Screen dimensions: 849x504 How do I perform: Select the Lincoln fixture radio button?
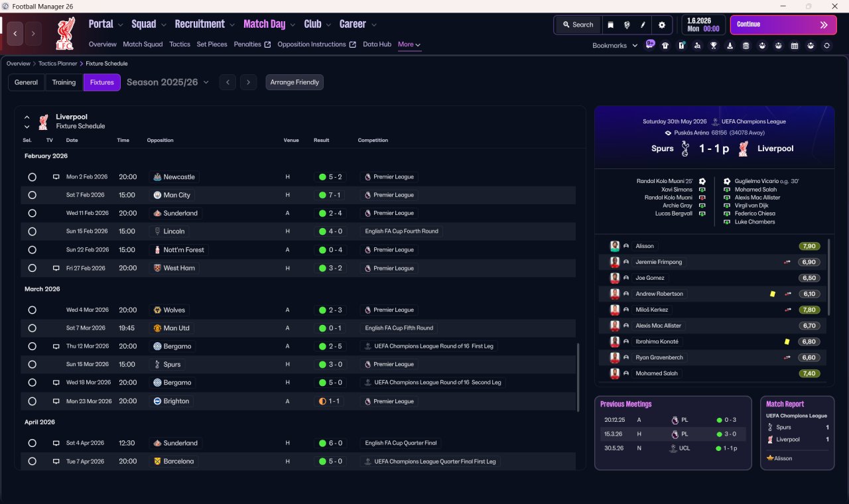coord(32,231)
